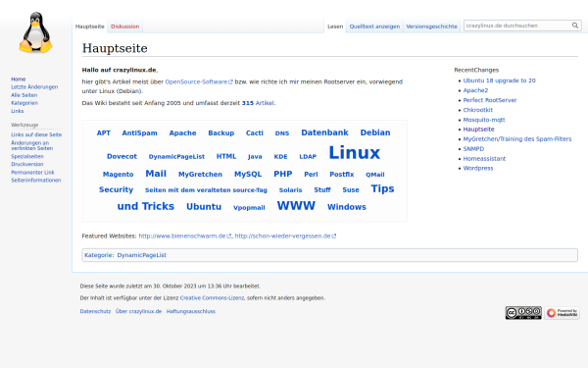Screen dimensions: 588x368
Task: Click the Tux penguin logo
Action: (x=35, y=32)
